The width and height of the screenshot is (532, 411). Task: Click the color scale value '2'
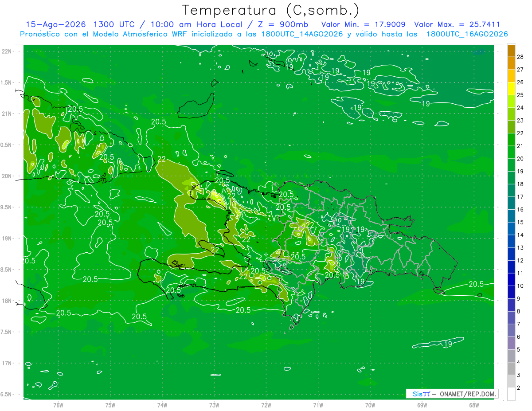[519, 388]
